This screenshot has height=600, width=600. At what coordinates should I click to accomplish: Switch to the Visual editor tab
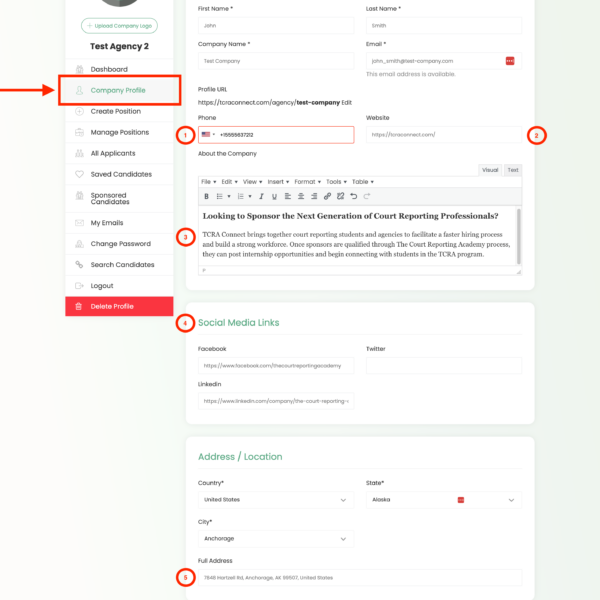490,170
